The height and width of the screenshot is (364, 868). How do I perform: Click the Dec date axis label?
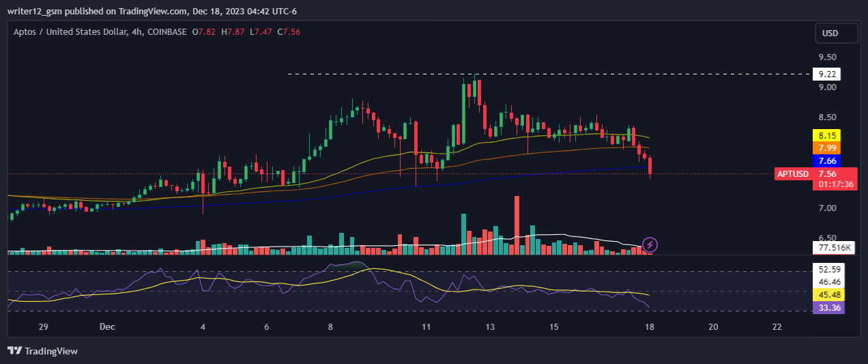[x=107, y=327]
